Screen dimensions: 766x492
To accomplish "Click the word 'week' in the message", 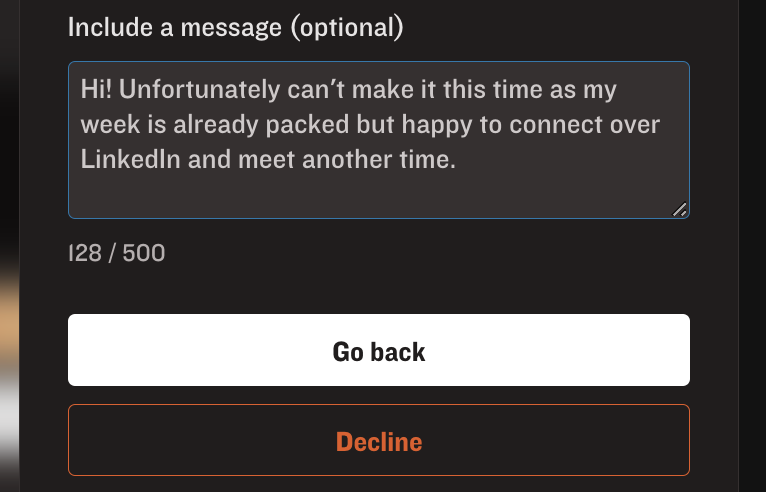I will (110, 125).
